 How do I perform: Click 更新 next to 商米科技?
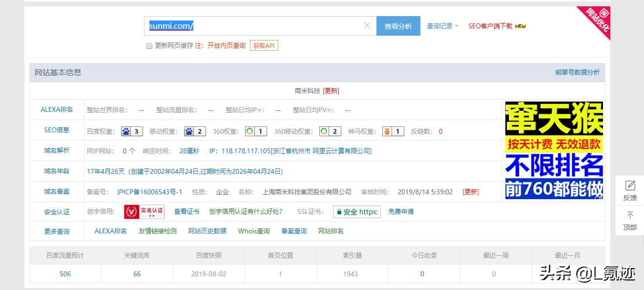[x=332, y=90]
